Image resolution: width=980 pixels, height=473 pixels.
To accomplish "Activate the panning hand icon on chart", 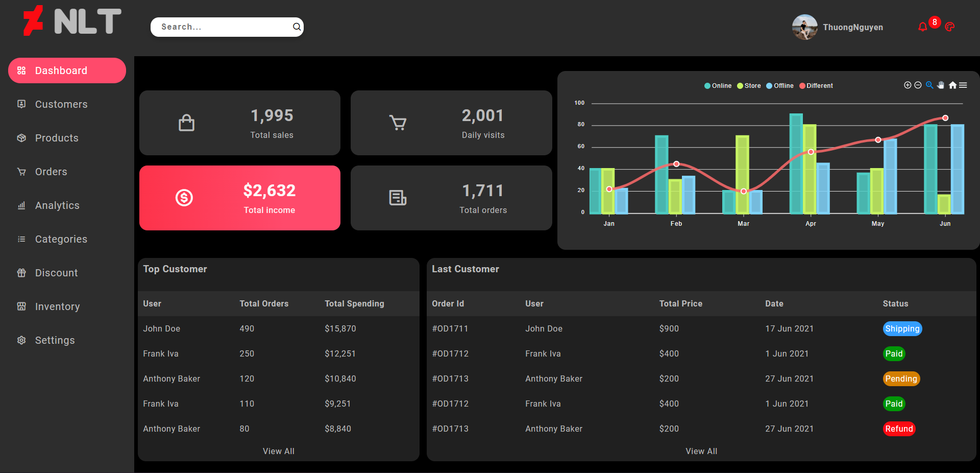I will [x=941, y=85].
